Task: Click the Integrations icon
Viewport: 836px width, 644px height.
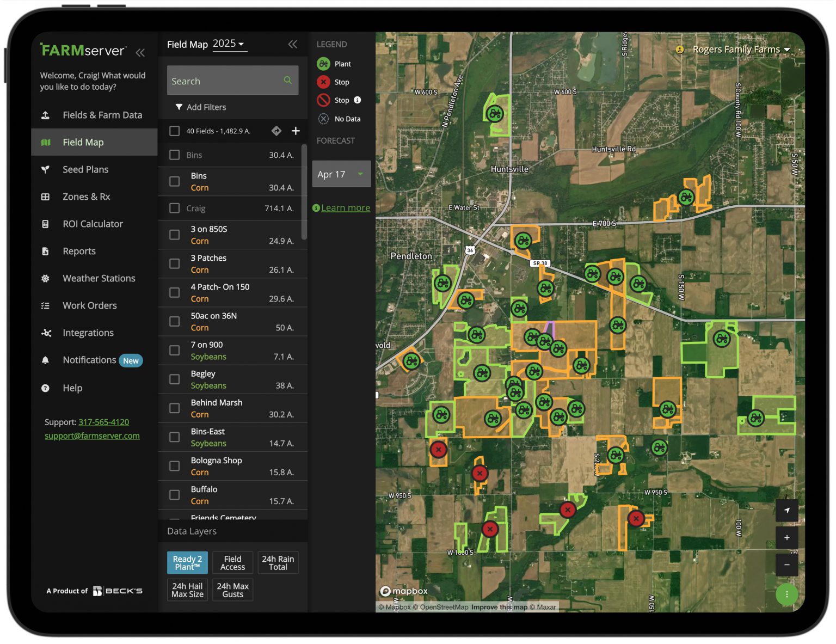Action: [x=46, y=333]
